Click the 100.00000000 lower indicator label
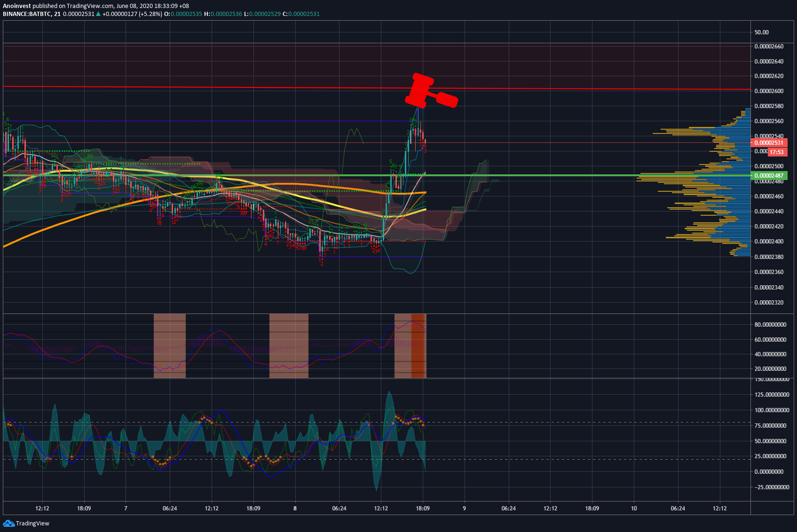Viewport: 797px width, 532px height. tap(772, 410)
